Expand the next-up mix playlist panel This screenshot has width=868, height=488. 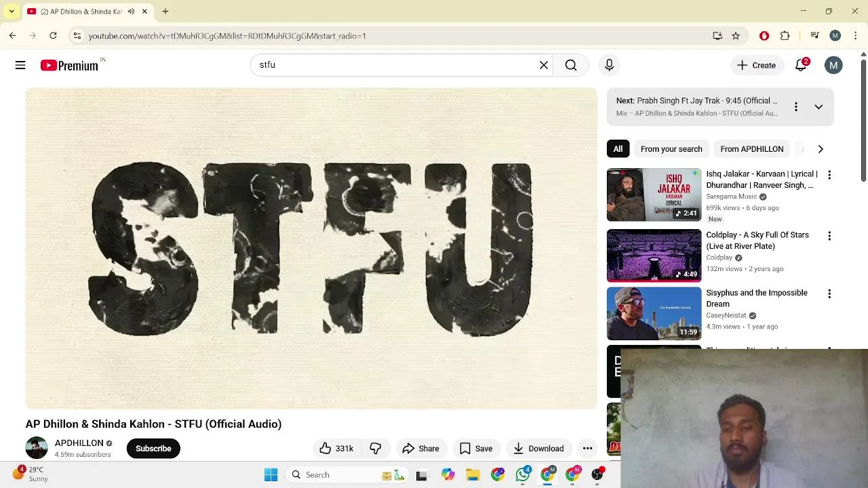click(x=818, y=107)
